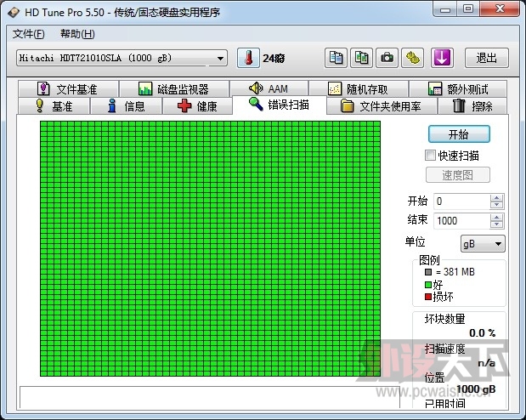
Task: Click the second copy-screenshot toolbar icon
Action: (361, 58)
